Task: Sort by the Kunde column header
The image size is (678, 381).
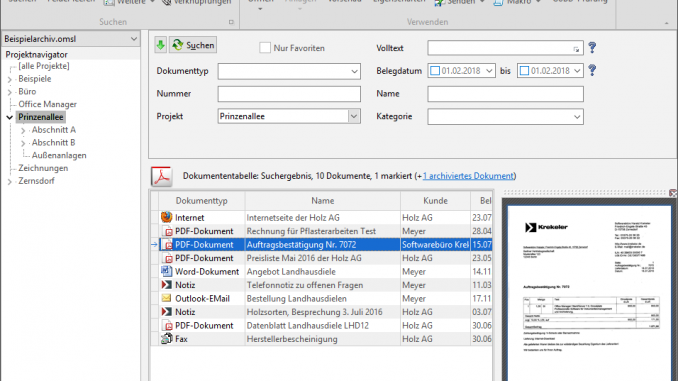Action: point(435,201)
